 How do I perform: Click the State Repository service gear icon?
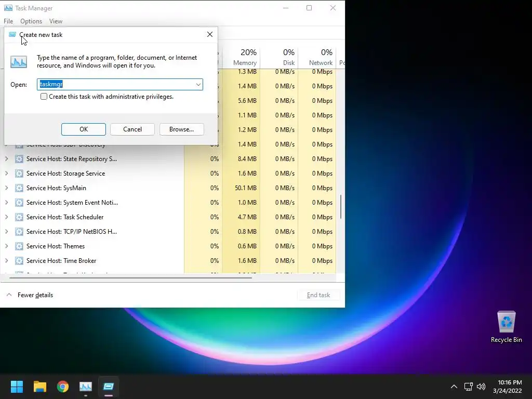click(19, 159)
